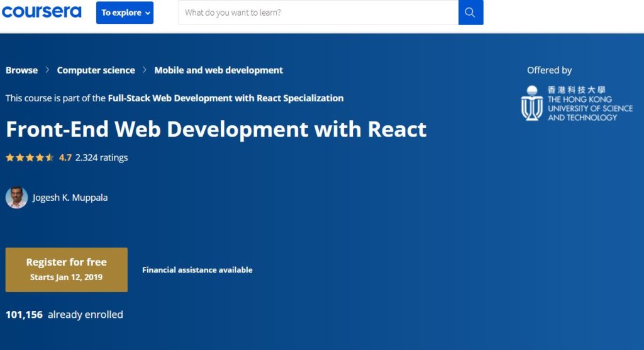Image resolution: width=644 pixels, height=350 pixels.
Task: Open Mobile and web development breadcrumb
Action: click(x=218, y=71)
